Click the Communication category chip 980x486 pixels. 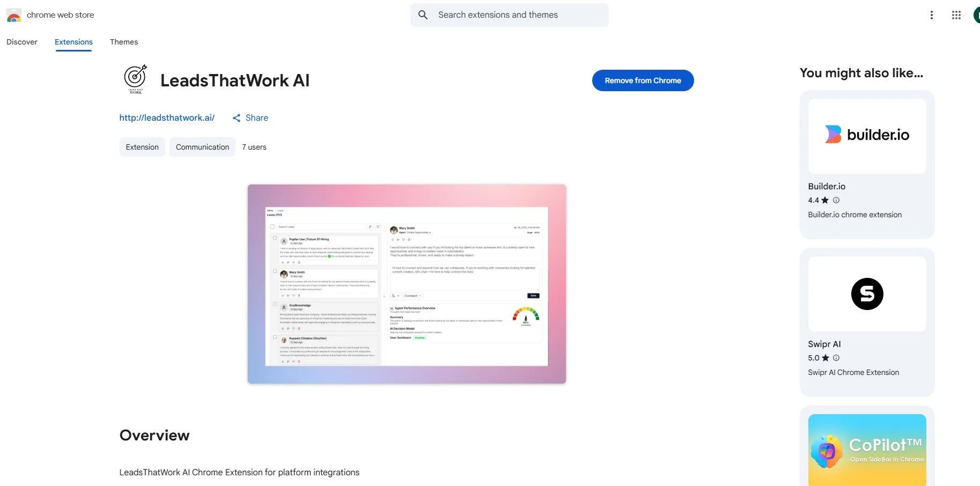tap(202, 147)
